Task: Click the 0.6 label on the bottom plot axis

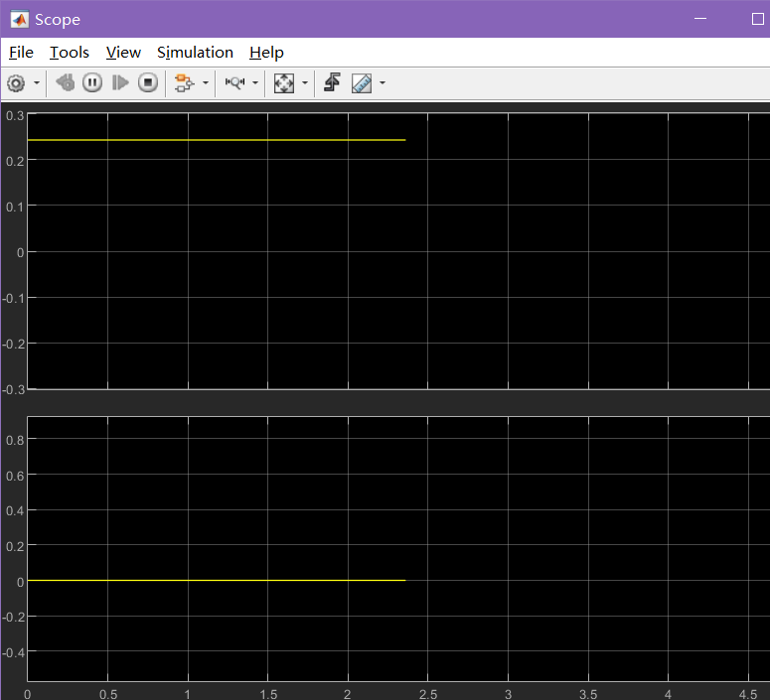Action: pyautogui.click(x=15, y=477)
